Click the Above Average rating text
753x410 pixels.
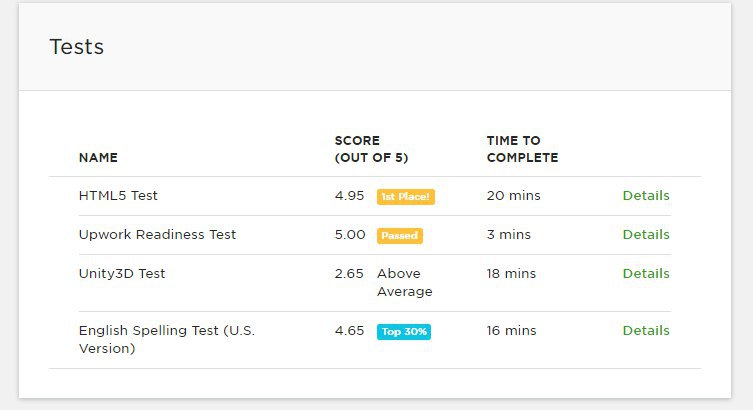coord(404,283)
